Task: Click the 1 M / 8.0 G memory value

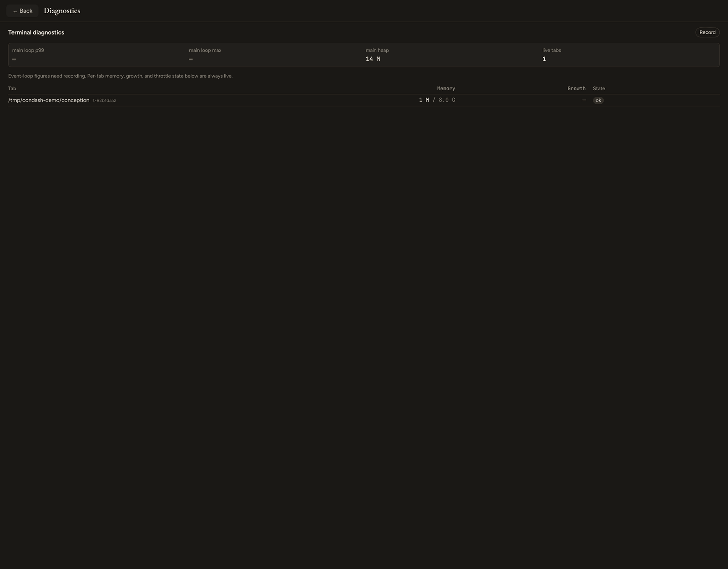Action: point(437,100)
